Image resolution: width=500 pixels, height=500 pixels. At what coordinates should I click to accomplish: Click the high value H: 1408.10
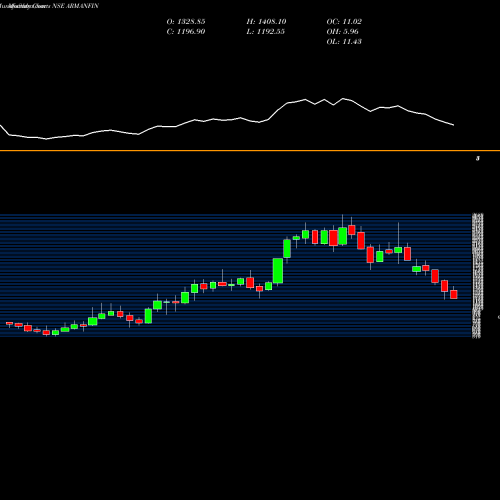(266, 21)
